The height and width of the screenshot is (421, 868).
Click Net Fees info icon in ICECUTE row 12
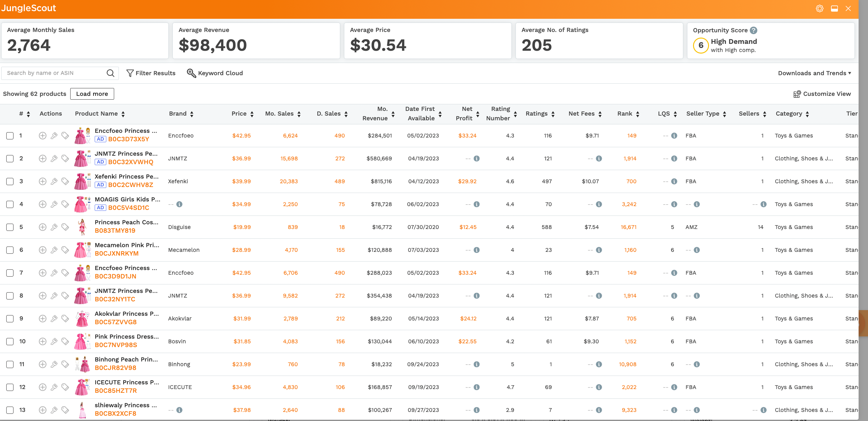599,387
